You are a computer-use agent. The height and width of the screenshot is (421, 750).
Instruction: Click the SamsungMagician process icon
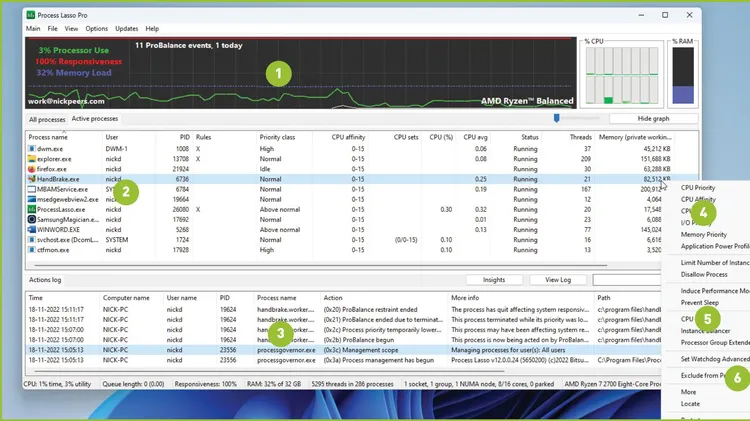coord(32,219)
